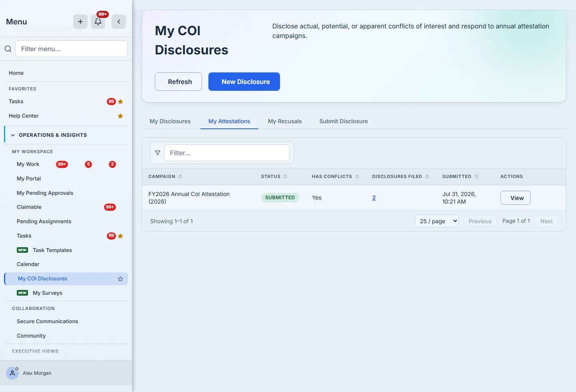
Task: Click the Previous page button
Action: coord(480,221)
